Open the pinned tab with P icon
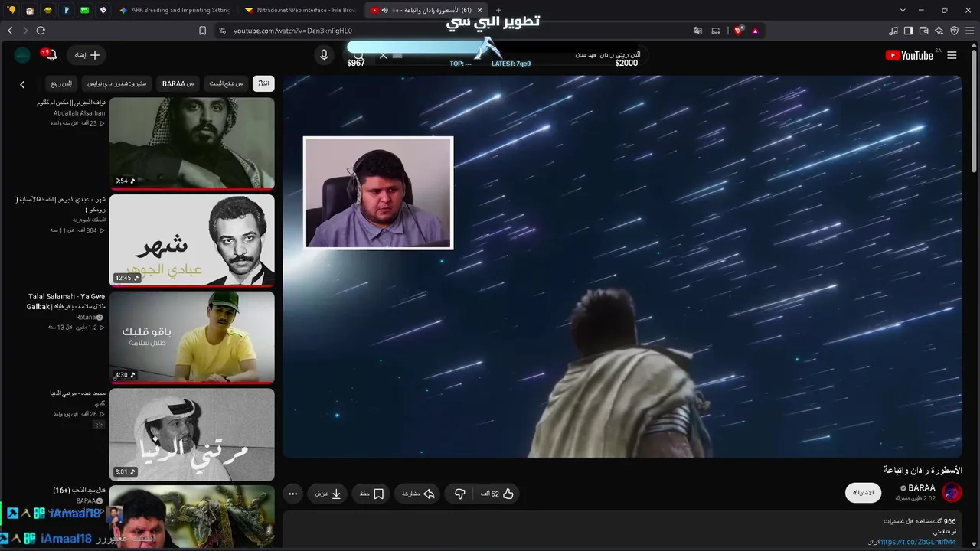Screen dimensions: 980x551 (67, 10)
